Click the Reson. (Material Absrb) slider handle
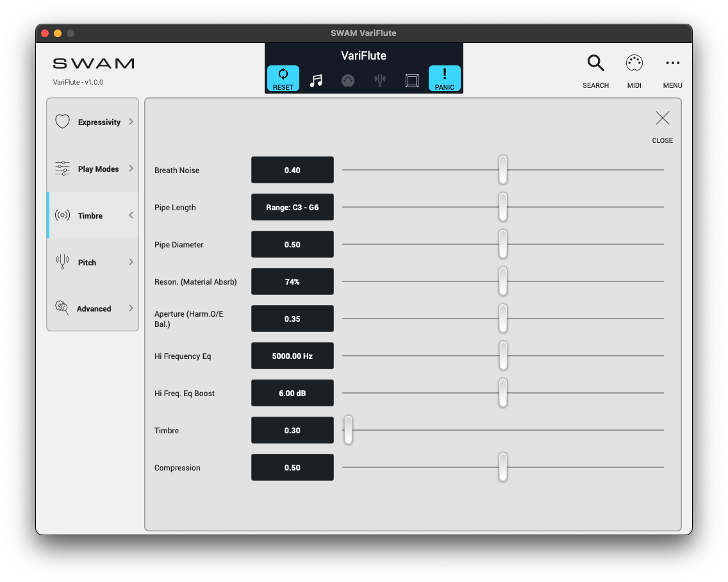Screen dimensions: 728x582 [x=503, y=281]
